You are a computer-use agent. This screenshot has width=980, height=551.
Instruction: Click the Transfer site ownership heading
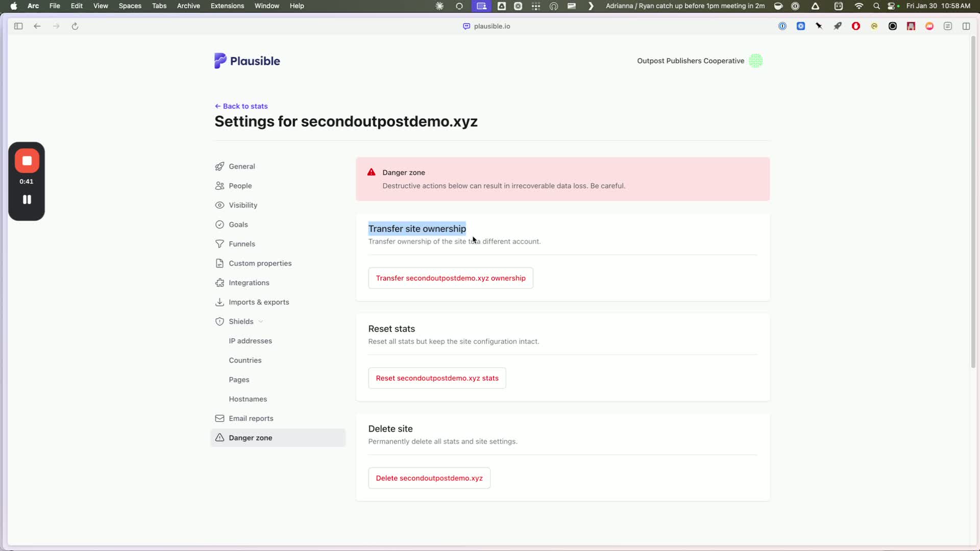(417, 229)
